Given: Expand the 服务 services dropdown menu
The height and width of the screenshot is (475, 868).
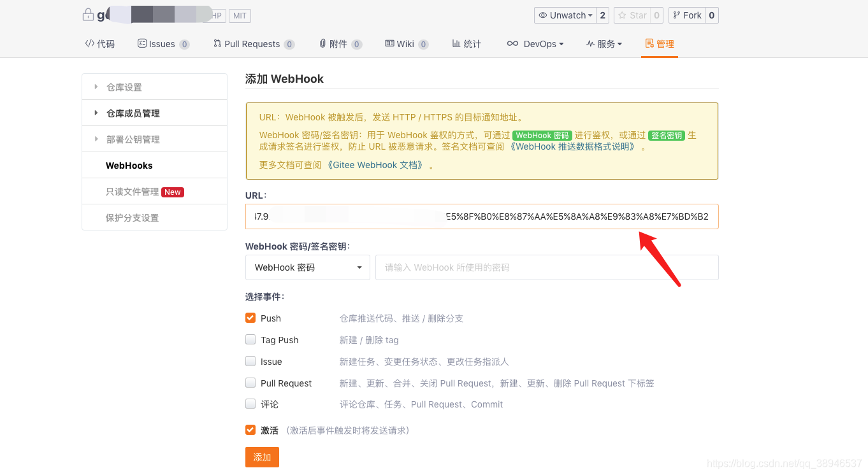Looking at the screenshot, I should click(604, 44).
